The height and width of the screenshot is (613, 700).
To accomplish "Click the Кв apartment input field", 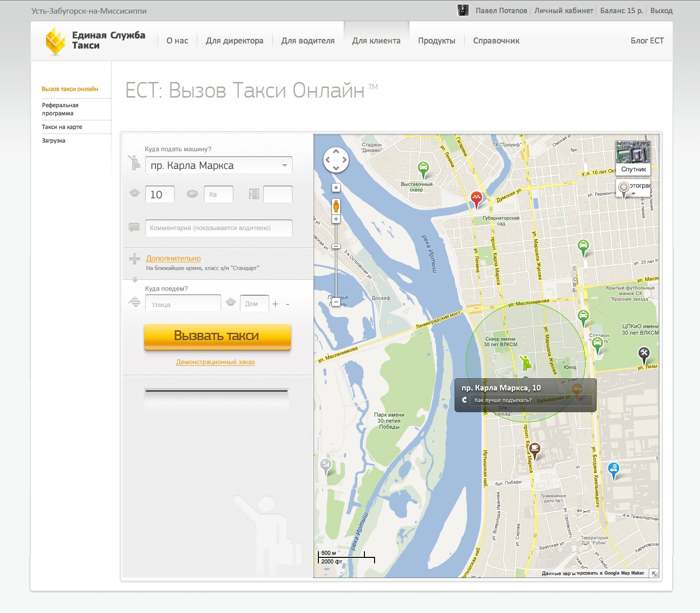I will 219,194.
